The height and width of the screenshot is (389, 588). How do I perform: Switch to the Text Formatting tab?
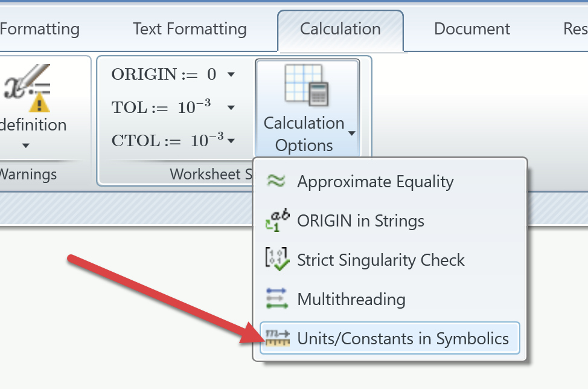(x=190, y=28)
